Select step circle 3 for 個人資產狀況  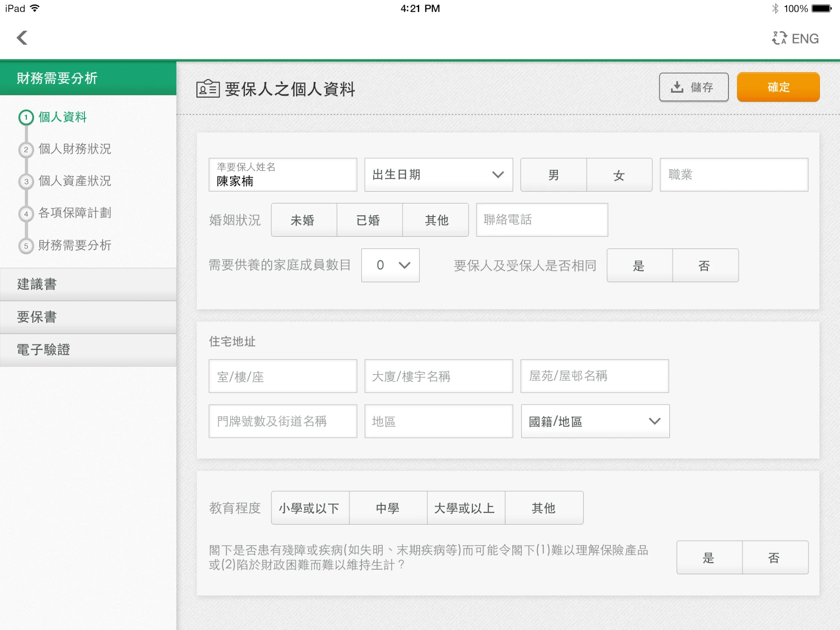(x=26, y=182)
